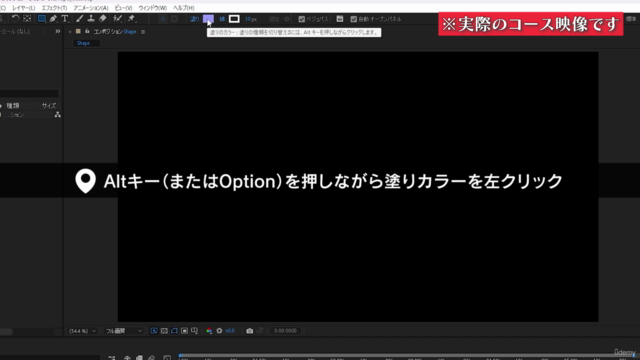
Task: Click the stroke color swatch (white outline)
Action: click(x=234, y=19)
